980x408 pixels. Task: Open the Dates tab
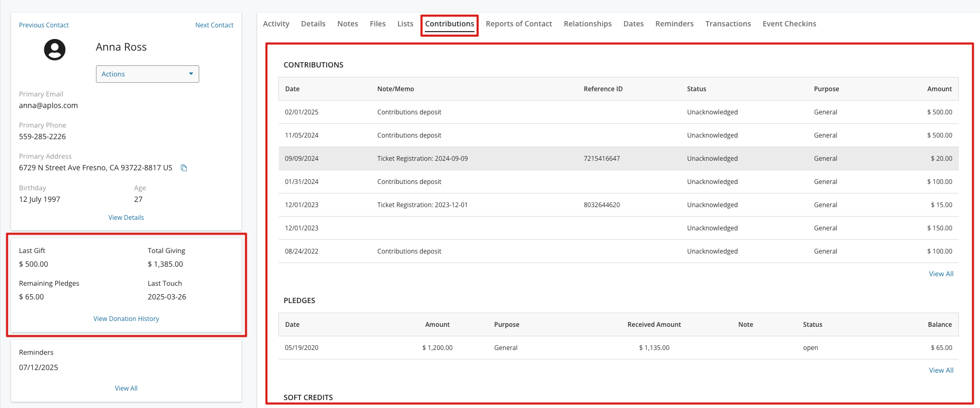point(634,24)
